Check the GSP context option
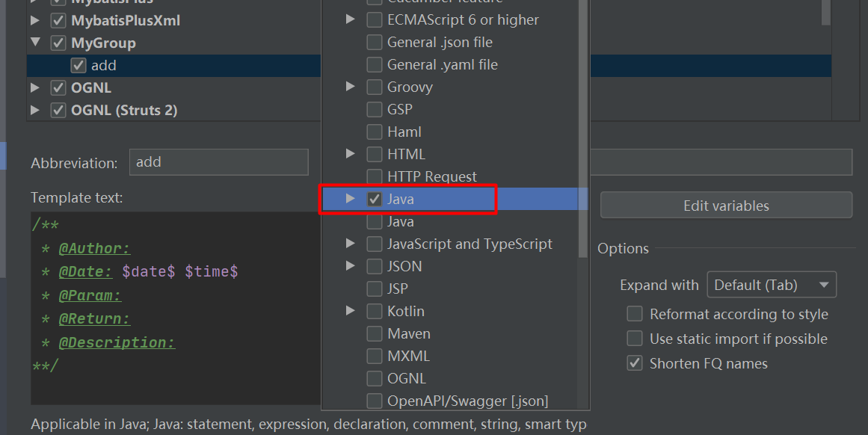This screenshot has height=435, width=868. click(x=375, y=110)
